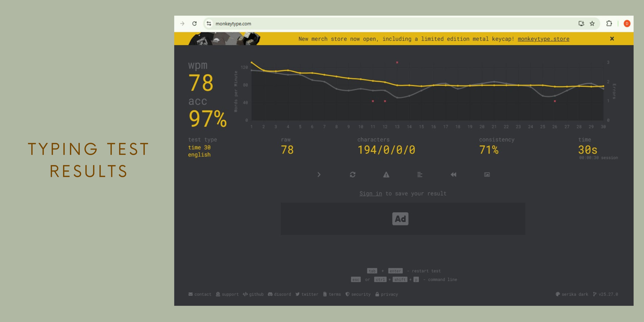Click the browser forward arrow

182,24
